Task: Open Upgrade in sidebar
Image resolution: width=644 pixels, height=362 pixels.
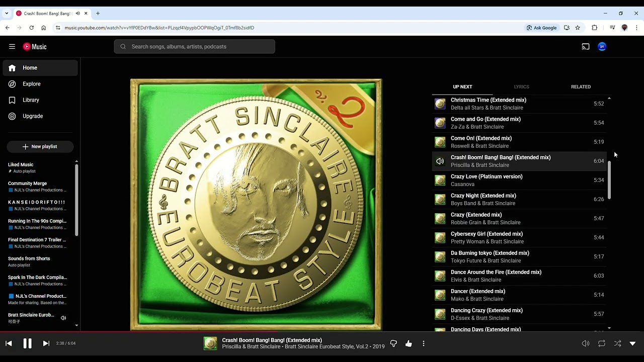Action: [x=40, y=116]
